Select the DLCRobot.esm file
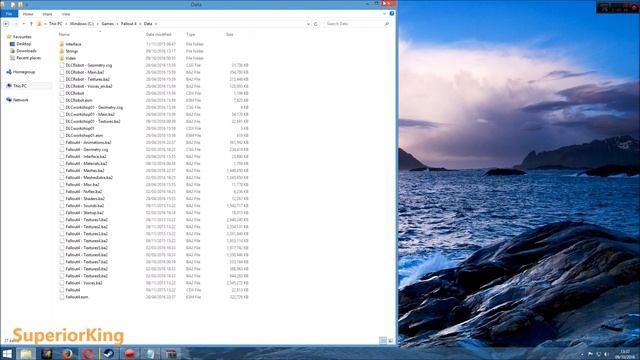 click(x=79, y=100)
